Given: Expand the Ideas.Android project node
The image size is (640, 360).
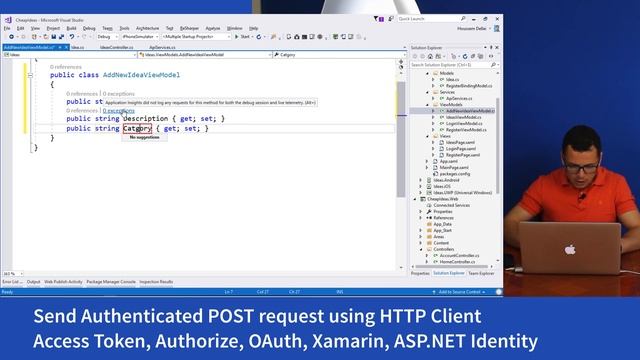Looking at the screenshot, I should 421,180.
